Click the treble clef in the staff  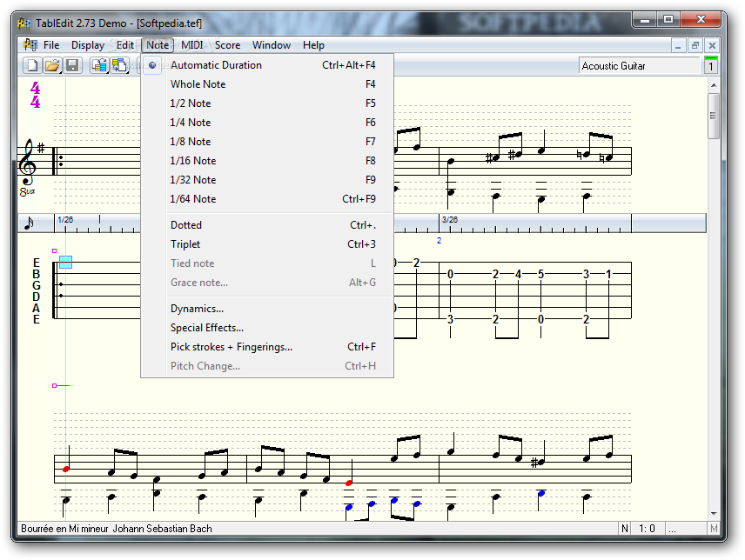click(x=27, y=162)
